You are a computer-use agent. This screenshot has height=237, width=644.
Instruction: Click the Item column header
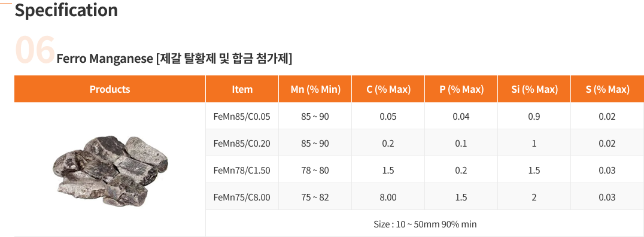click(242, 89)
